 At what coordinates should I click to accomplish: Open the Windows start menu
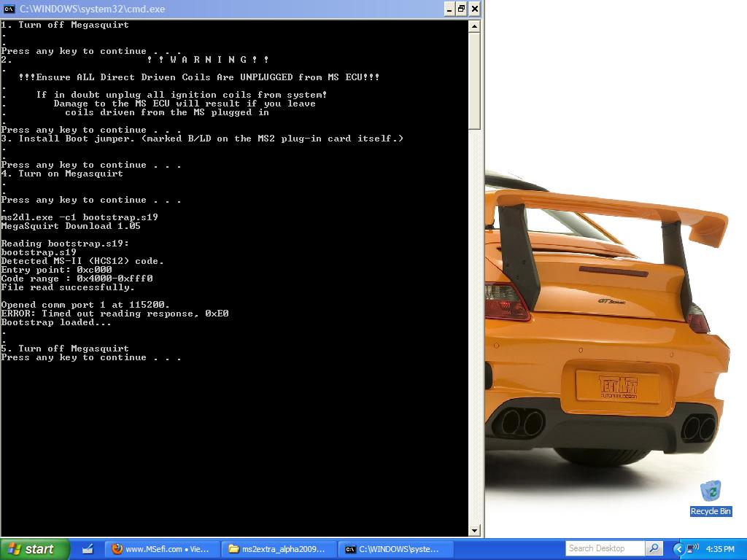[x=34, y=549]
